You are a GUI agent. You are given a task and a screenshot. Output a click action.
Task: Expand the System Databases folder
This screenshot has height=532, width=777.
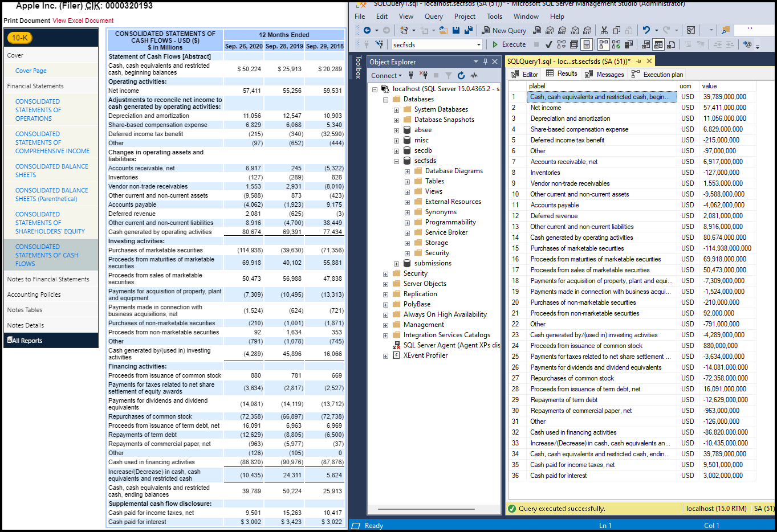click(x=396, y=110)
